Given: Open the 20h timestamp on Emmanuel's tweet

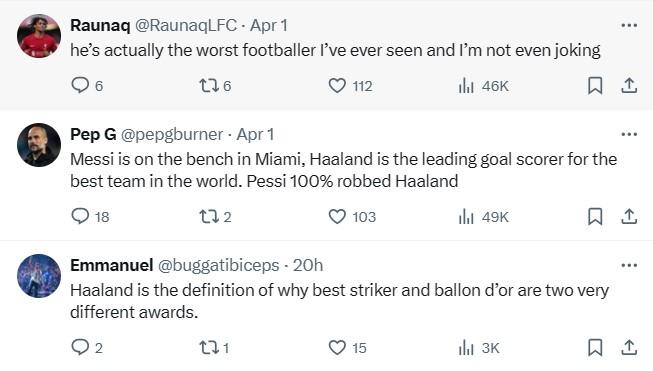Looking at the screenshot, I should pos(308,265).
